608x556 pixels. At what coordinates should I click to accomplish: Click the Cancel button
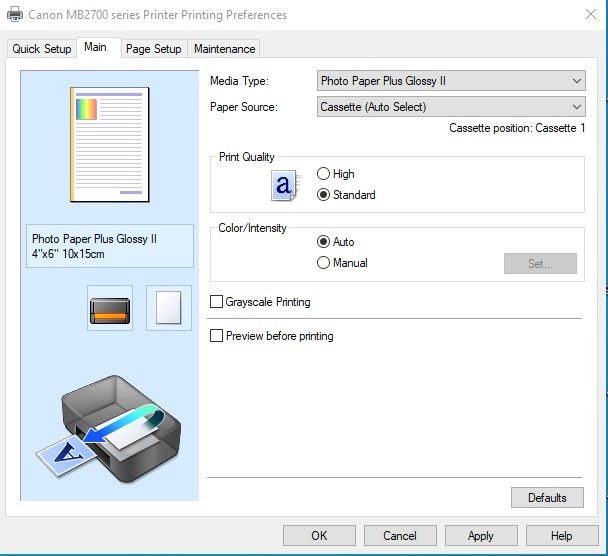click(x=400, y=535)
